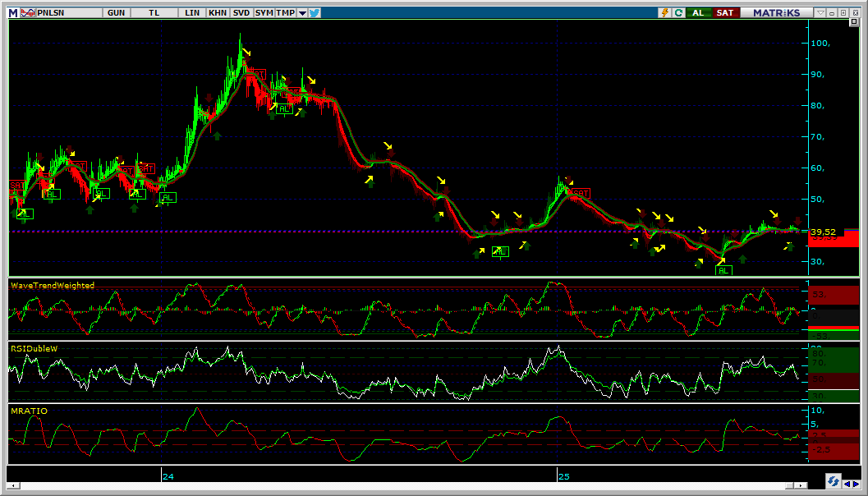Screen dimensions: 868x496
Task: Click the 100, price axis label
Action: click(821, 44)
